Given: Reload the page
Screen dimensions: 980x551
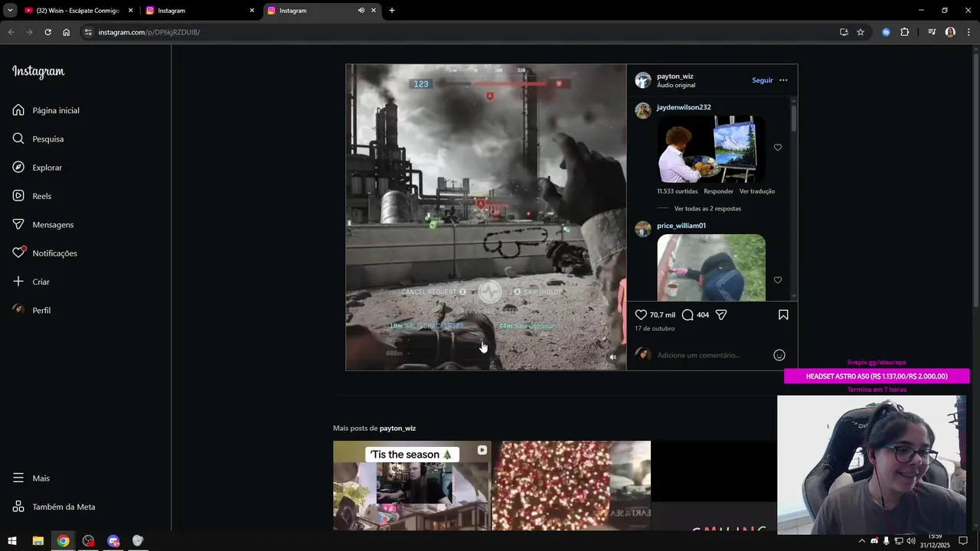Looking at the screenshot, I should 47,32.
